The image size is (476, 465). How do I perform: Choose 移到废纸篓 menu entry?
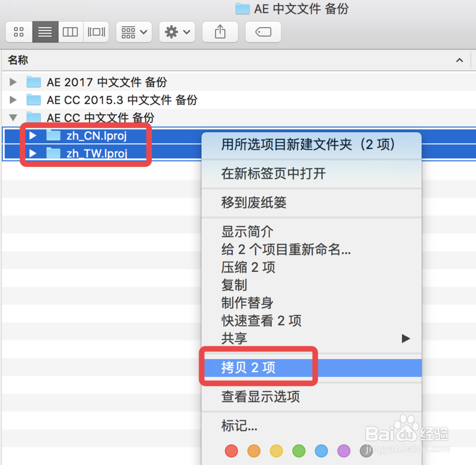point(311,202)
